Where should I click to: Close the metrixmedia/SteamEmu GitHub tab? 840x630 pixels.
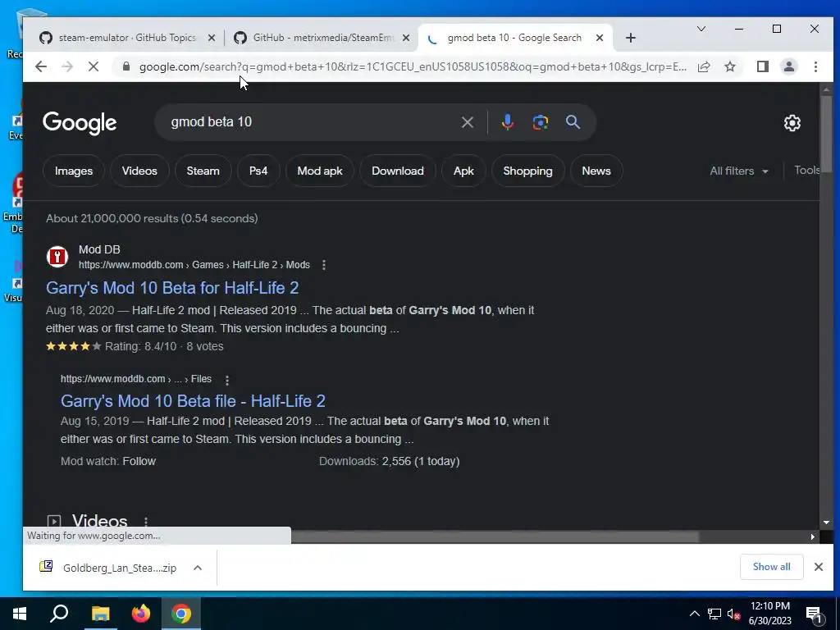[x=405, y=38]
